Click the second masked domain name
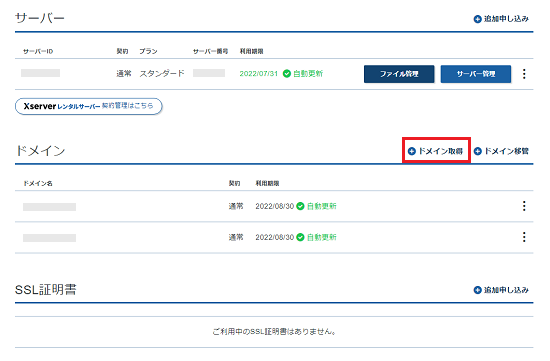The height and width of the screenshot is (361, 550). tap(49, 238)
